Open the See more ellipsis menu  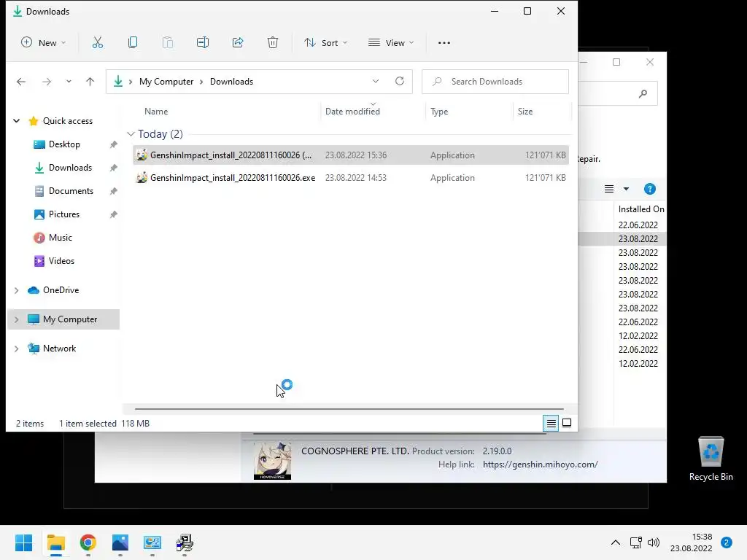click(x=444, y=43)
